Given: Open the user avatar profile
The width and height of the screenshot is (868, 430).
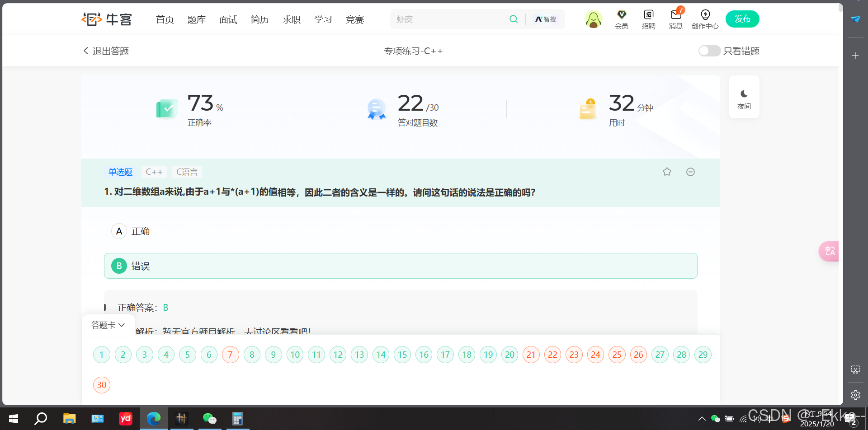Looking at the screenshot, I should click(593, 19).
